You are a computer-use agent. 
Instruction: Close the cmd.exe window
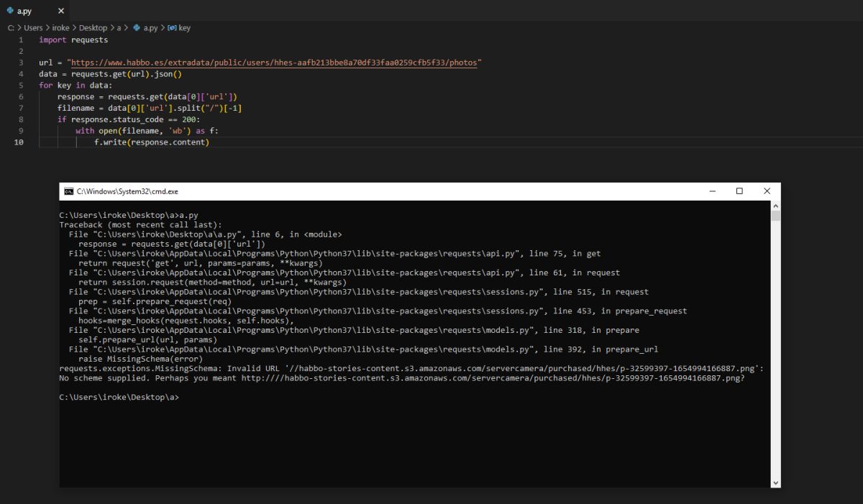pyautogui.click(x=767, y=191)
